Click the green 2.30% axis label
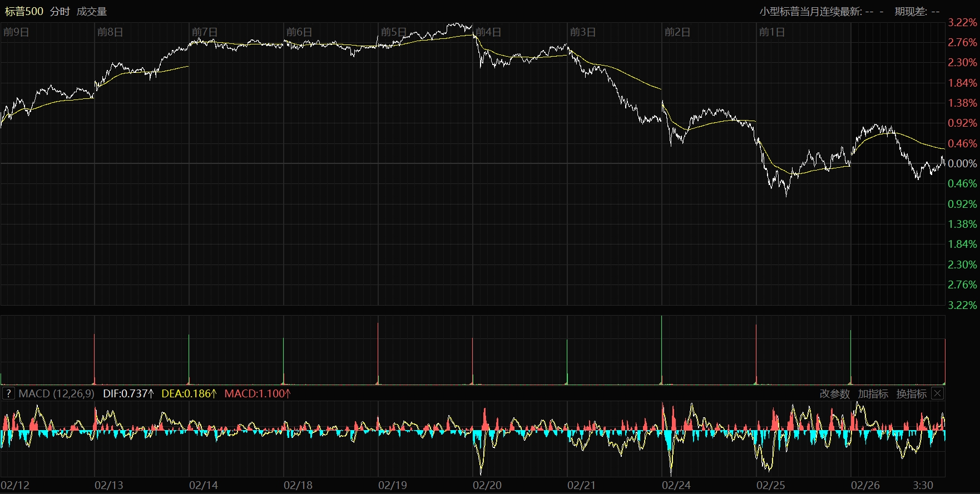 (x=962, y=265)
